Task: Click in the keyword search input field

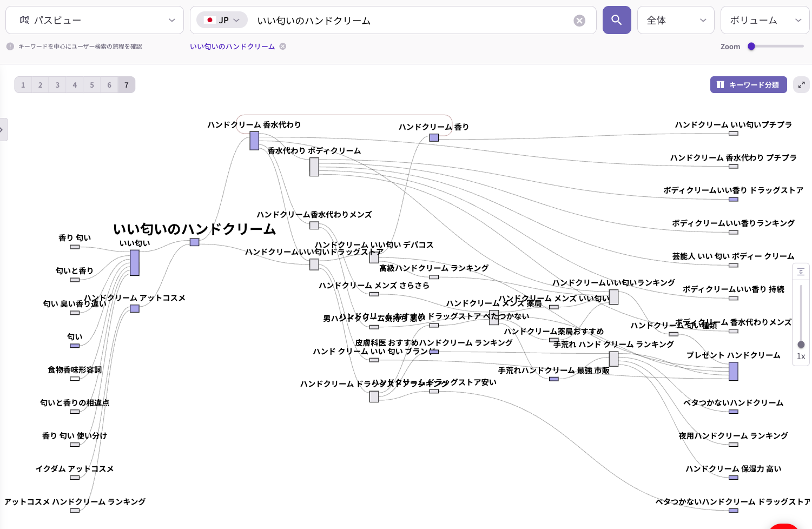Action: click(x=411, y=21)
